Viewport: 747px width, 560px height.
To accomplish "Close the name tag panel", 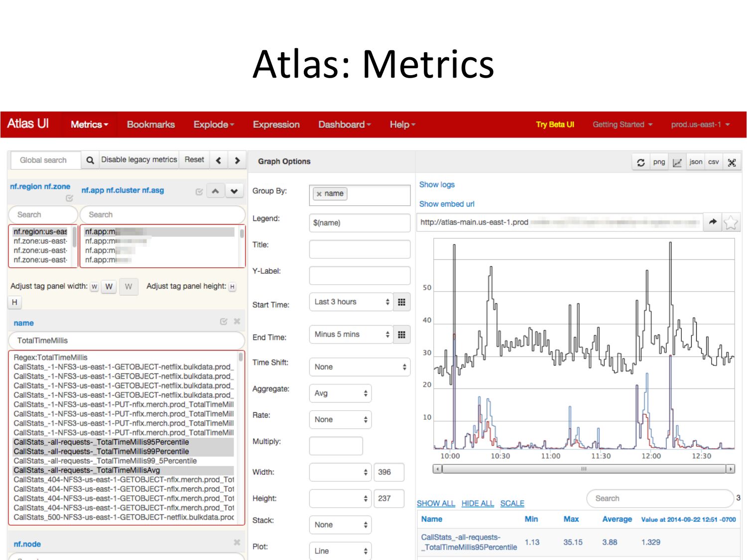I will [237, 322].
